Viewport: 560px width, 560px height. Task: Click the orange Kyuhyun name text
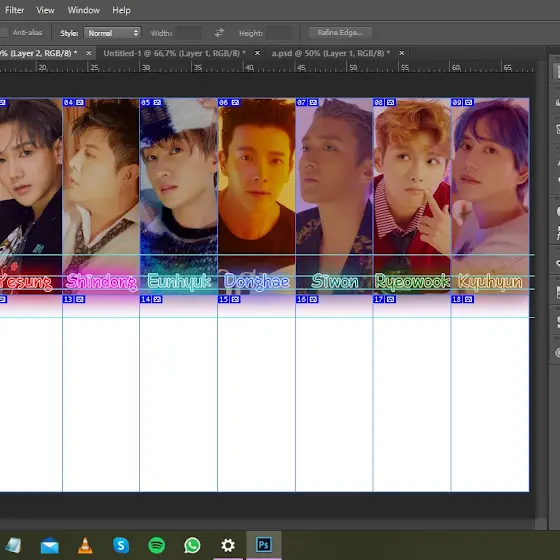point(490,282)
